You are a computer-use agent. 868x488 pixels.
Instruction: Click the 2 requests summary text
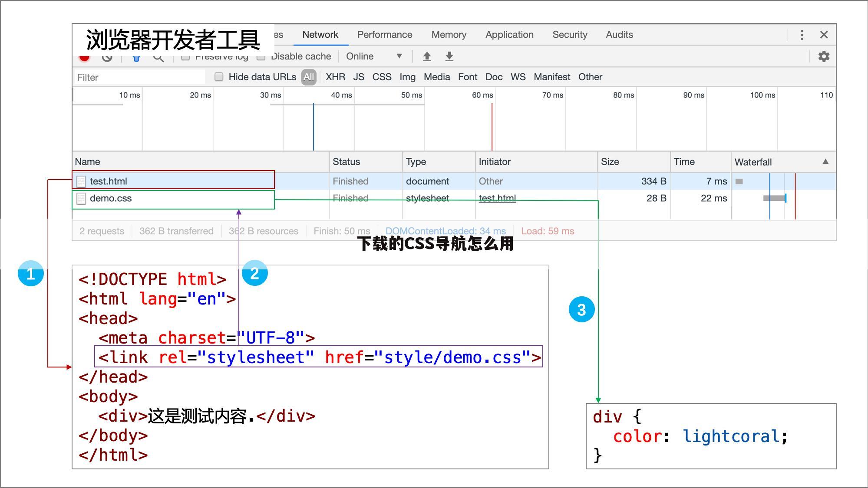102,231
